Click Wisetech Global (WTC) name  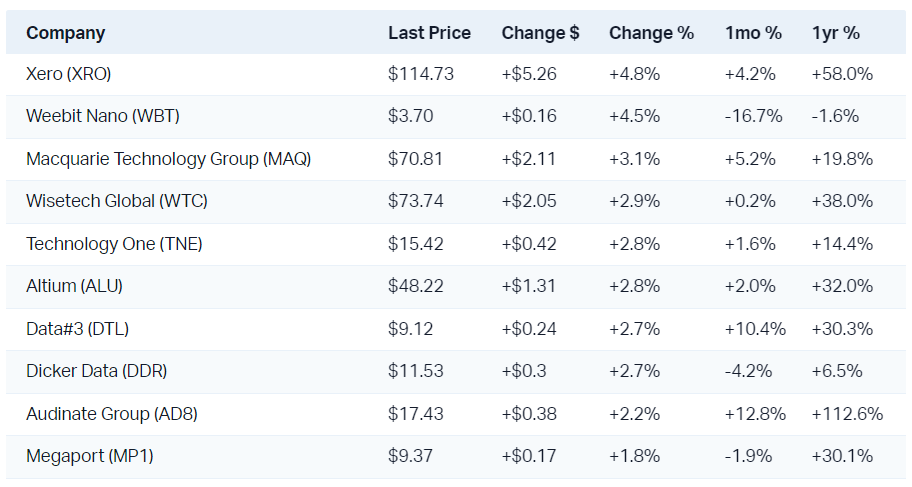117,201
